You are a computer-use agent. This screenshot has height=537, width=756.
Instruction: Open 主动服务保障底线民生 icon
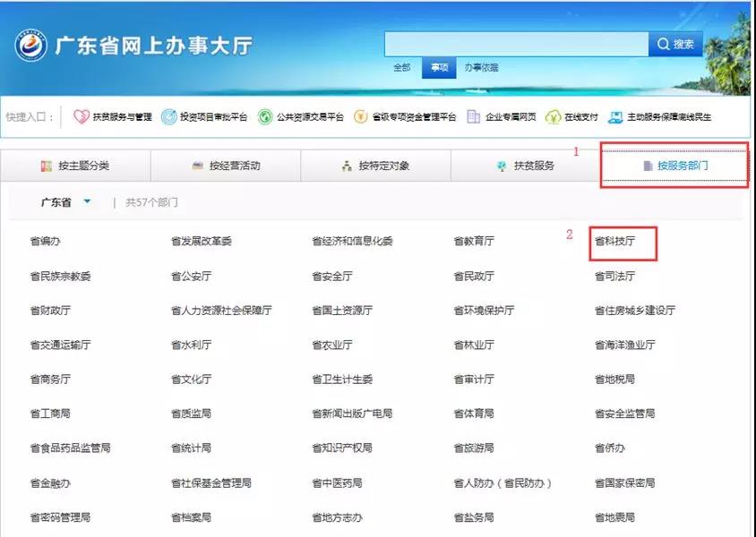point(615,117)
